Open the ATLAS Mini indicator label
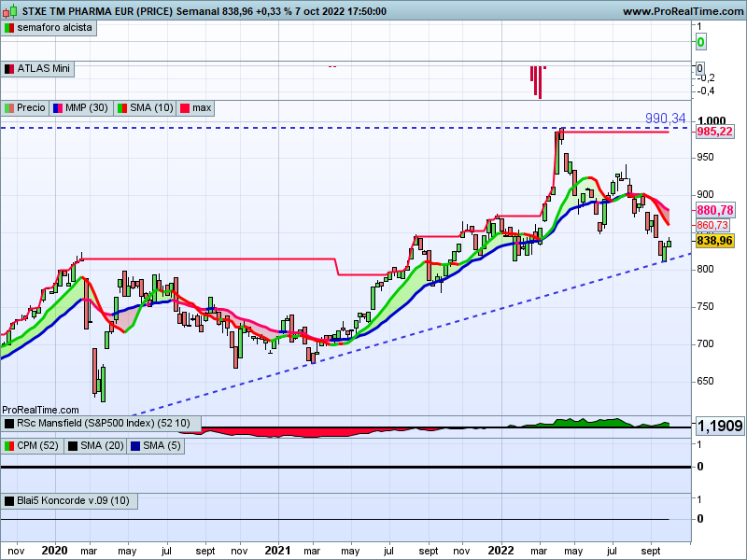747x560 pixels. click(43, 68)
